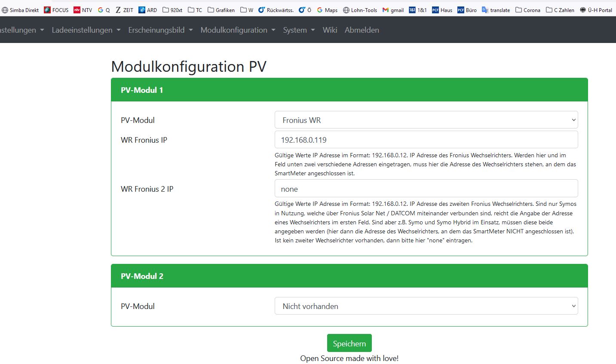Expand the System menu

299,30
